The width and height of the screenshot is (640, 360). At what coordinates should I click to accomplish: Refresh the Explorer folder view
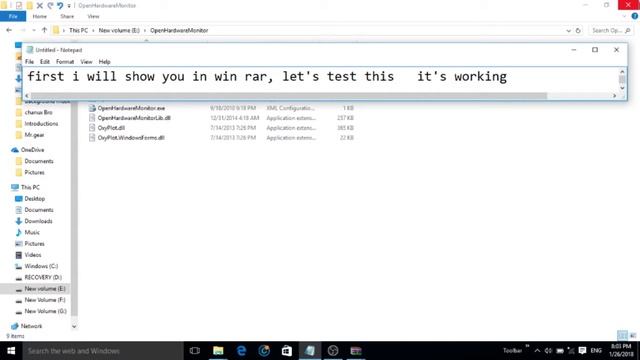[x=578, y=31]
